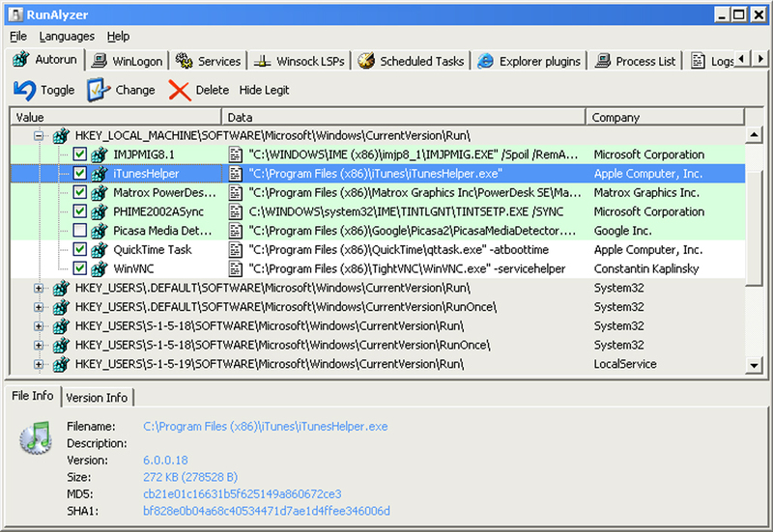Screen dimensions: 773x532
Task: Switch to the Version Info tab
Action: (98, 398)
